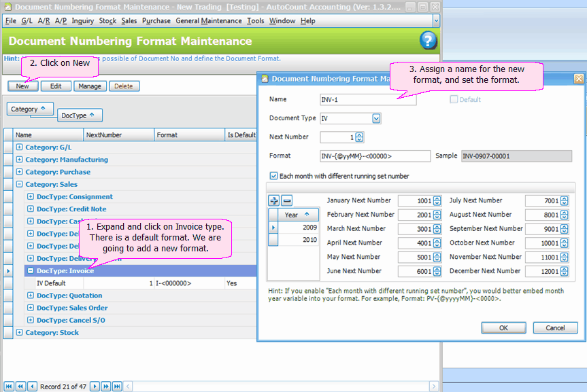This screenshot has width=587, height=392.
Task: Collapse DocType: Invoice
Action: coord(31,270)
